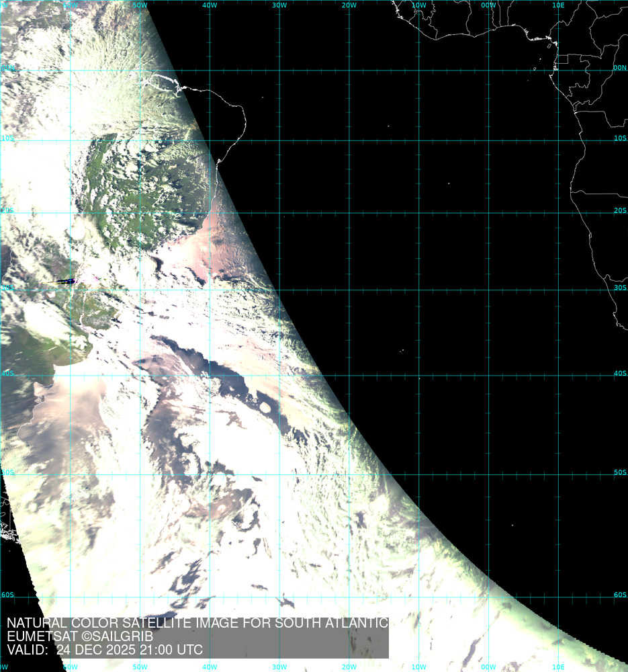Click grid intersection of 40W and 50S

210,474
